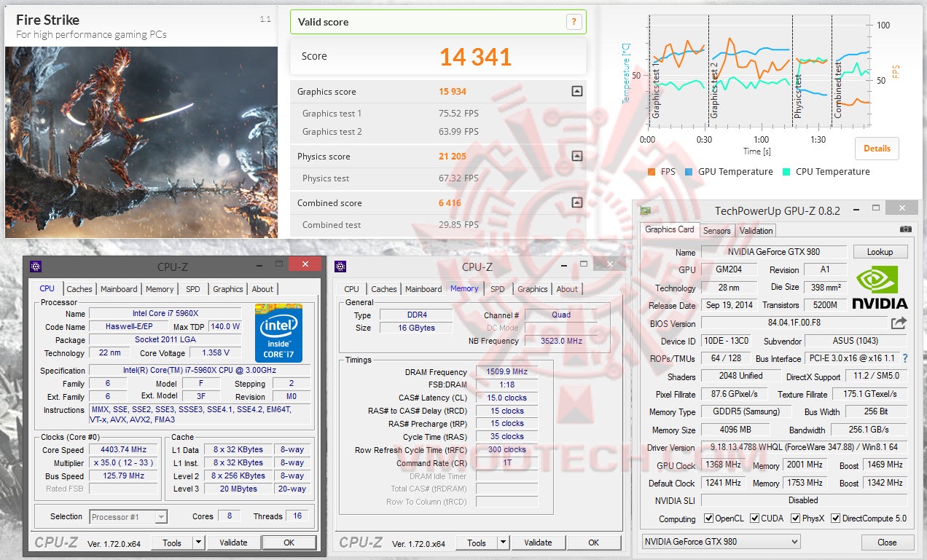Click the GPU Temperature blue legend swatch
The image size is (927, 560).
coord(689,172)
